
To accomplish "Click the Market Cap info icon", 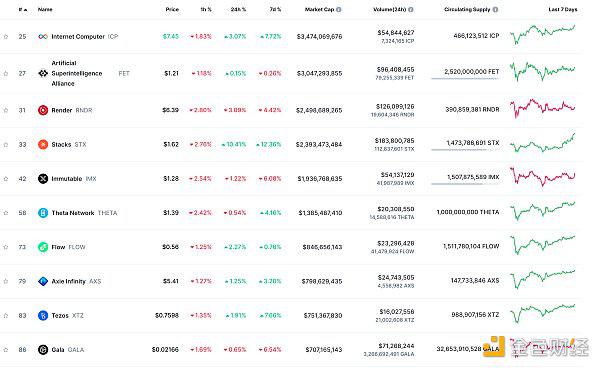I will (339, 10).
